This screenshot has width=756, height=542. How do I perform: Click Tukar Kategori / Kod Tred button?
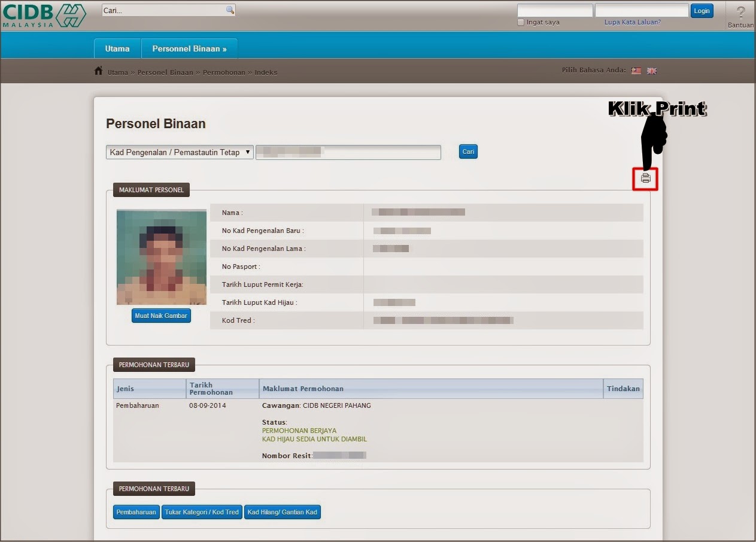tap(202, 512)
